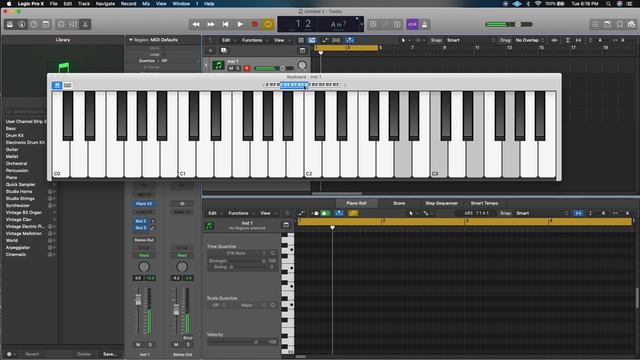Open Smart Controls toolbar icon
The height and width of the screenshot is (360, 640).
pos(61,24)
